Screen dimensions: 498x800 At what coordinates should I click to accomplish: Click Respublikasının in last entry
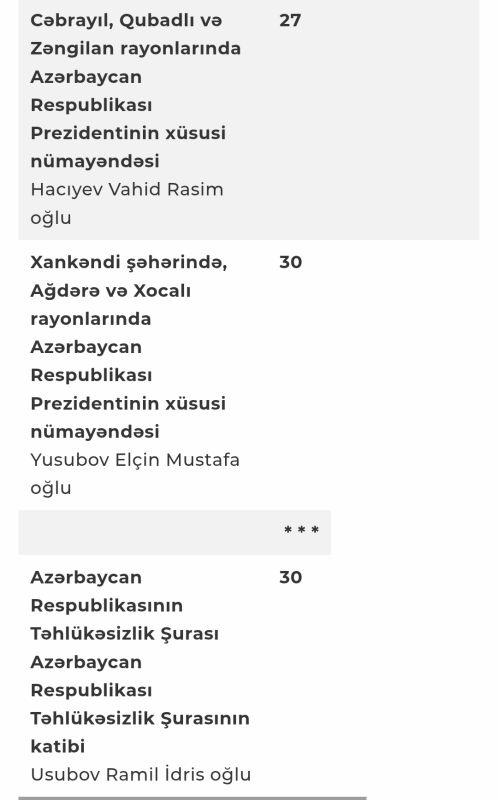pos(107,606)
